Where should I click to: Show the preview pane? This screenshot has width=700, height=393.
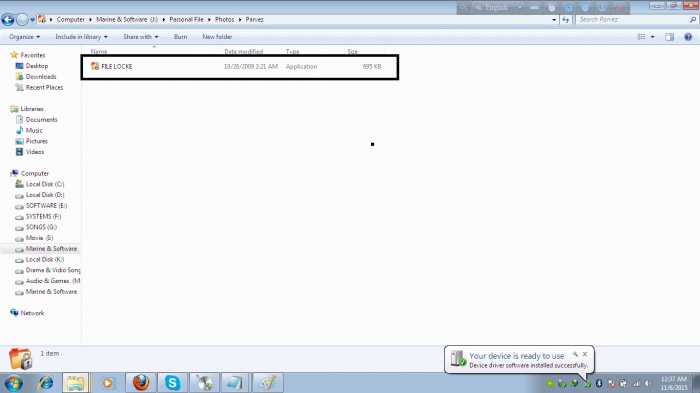coord(669,37)
